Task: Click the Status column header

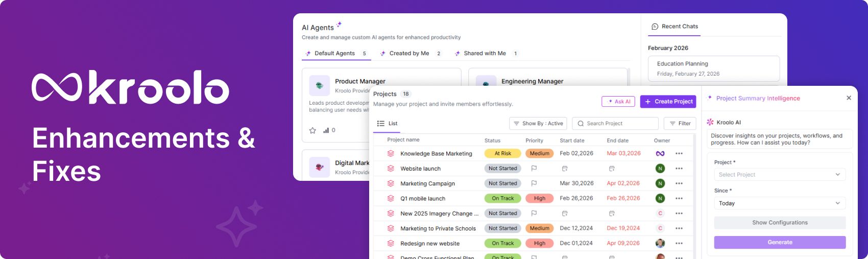Action: [492, 140]
